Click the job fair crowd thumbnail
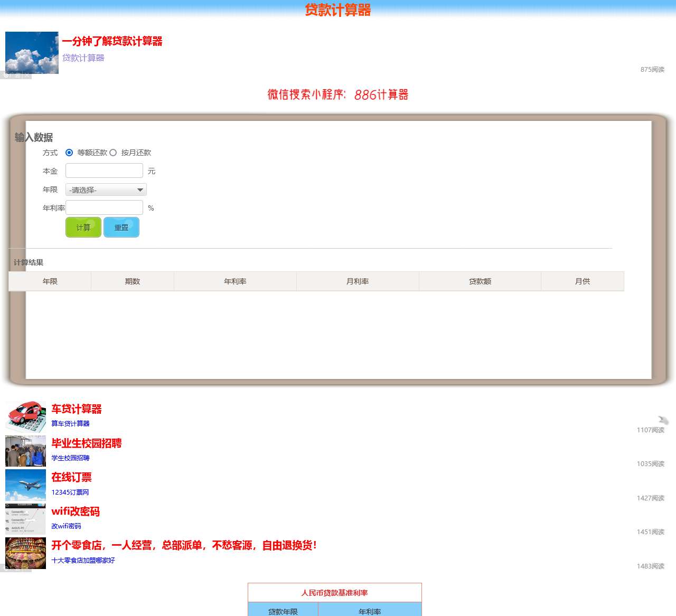676x616 pixels. click(x=25, y=451)
